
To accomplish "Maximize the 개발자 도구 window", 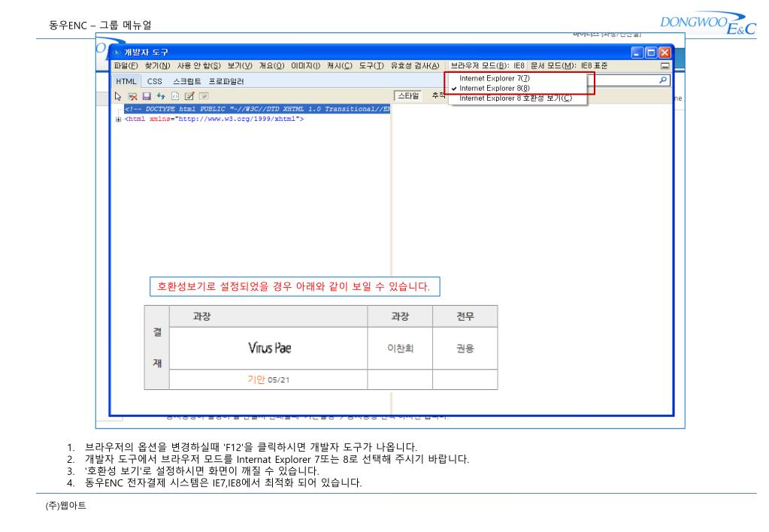I will point(651,53).
